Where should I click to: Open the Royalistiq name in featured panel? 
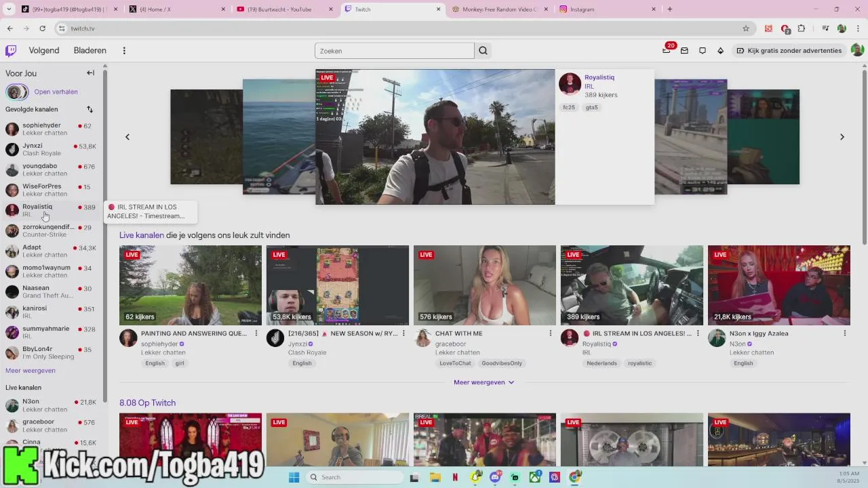pos(599,77)
